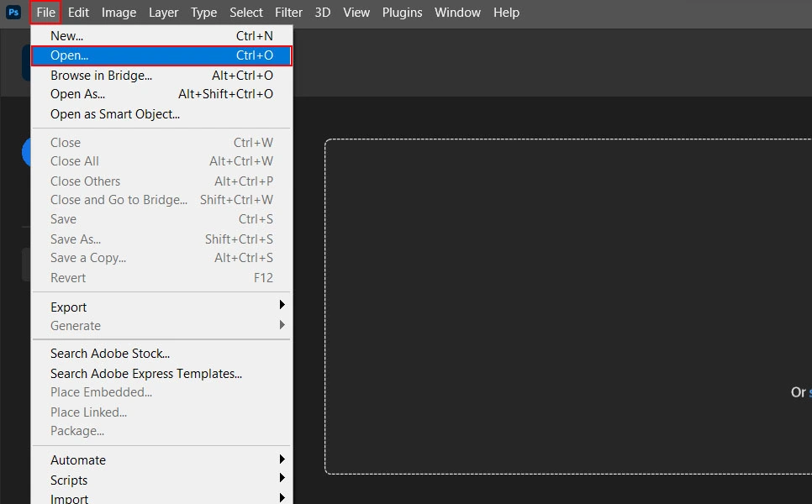Click the Save a Copy... menu entry
812x504 pixels.
(x=161, y=258)
